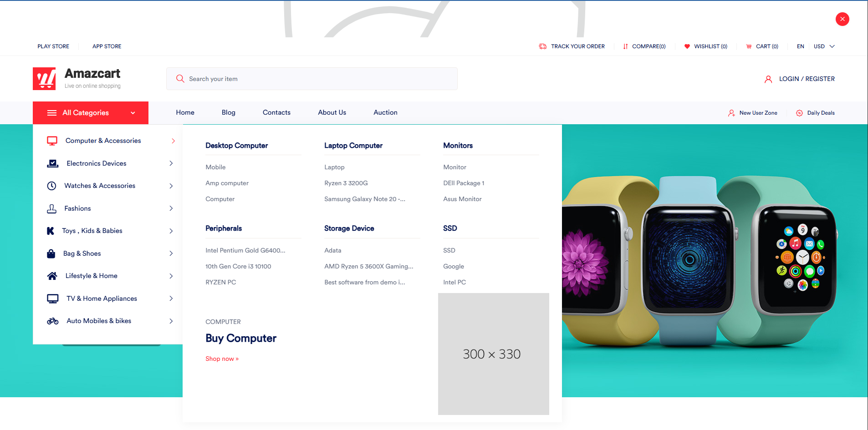Open the Peripherals category heading
868x430 pixels.
click(224, 228)
